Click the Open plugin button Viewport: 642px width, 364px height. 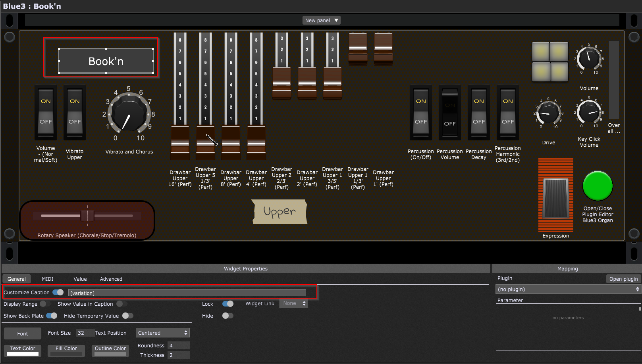tap(623, 279)
